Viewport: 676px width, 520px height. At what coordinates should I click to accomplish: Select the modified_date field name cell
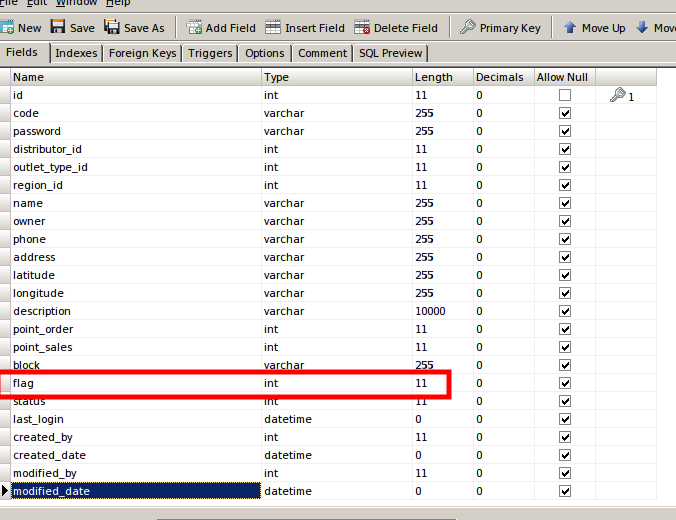135,491
